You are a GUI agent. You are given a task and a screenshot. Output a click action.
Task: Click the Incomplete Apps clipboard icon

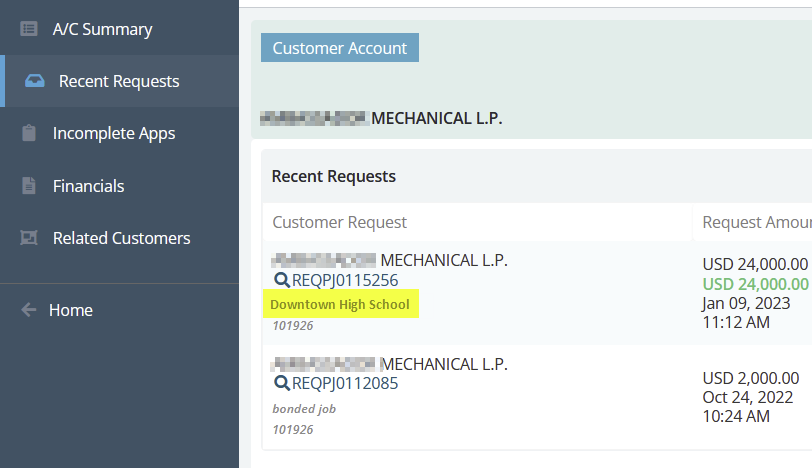tap(29, 133)
